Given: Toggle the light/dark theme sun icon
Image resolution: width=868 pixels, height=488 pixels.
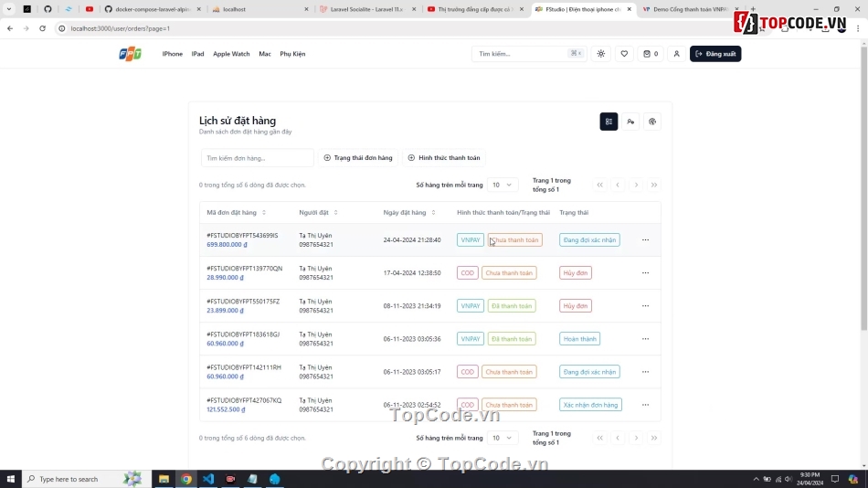Looking at the screenshot, I should 600,54.
